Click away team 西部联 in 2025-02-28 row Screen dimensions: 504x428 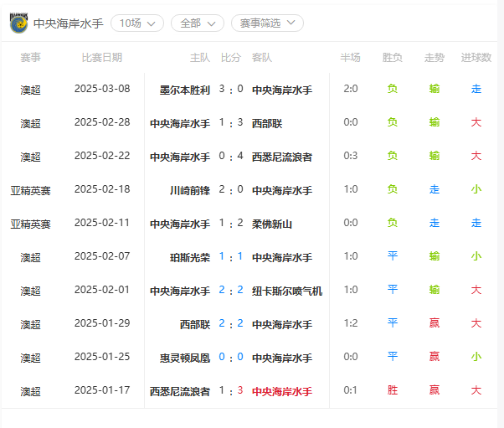coord(267,123)
